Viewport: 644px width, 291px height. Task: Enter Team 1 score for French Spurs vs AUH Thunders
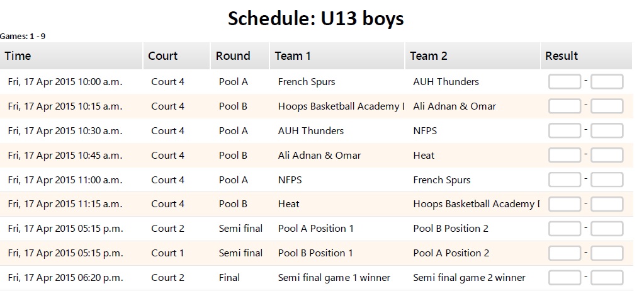[565, 82]
